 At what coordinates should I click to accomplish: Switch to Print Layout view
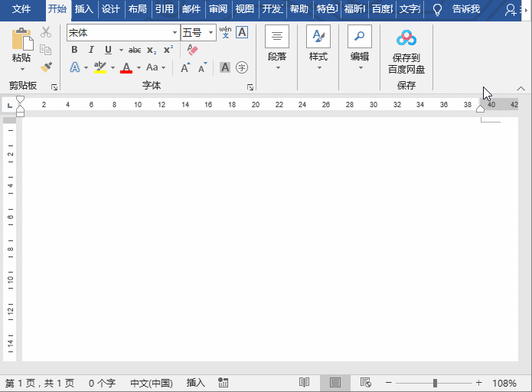tap(335, 383)
